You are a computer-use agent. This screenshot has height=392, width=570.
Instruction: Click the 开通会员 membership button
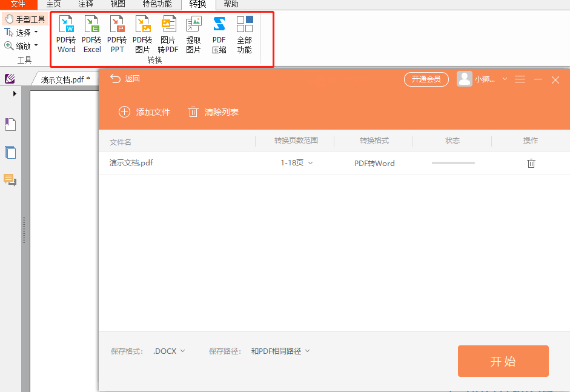[x=426, y=79]
